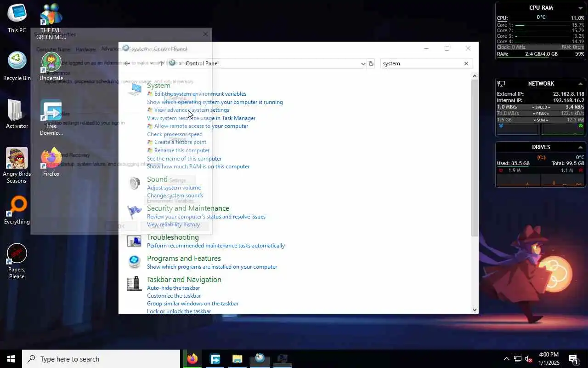Screen dimensions: 588x368
Task: Collapse the DRIVES widget
Action: [x=580, y=147]
